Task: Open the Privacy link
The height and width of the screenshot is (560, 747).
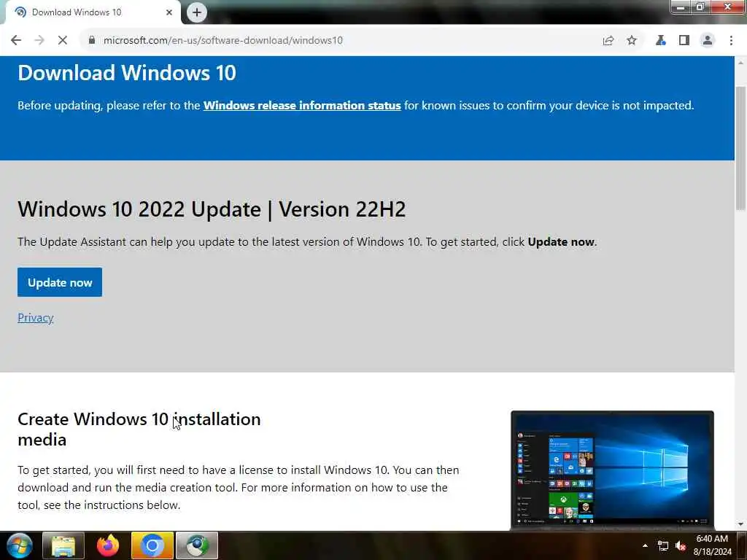Action: [x=36, y=318]
